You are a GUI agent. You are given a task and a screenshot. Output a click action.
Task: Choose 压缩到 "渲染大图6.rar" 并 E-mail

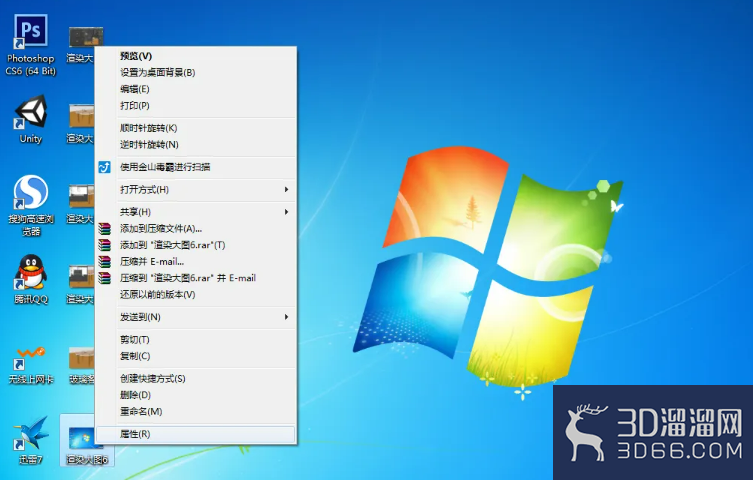[x=196, y=278]
